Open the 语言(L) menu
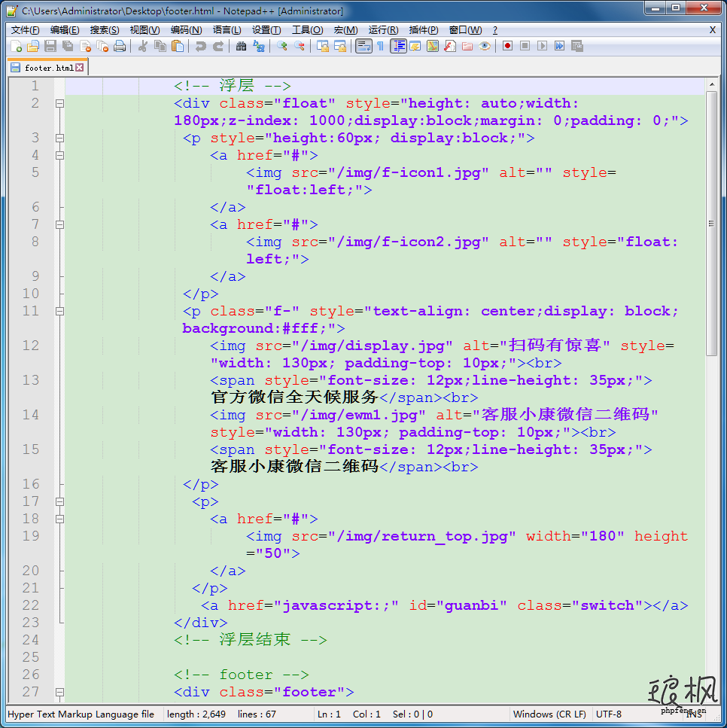The width and height of the screenshot is (727, 728). (227, 30)
